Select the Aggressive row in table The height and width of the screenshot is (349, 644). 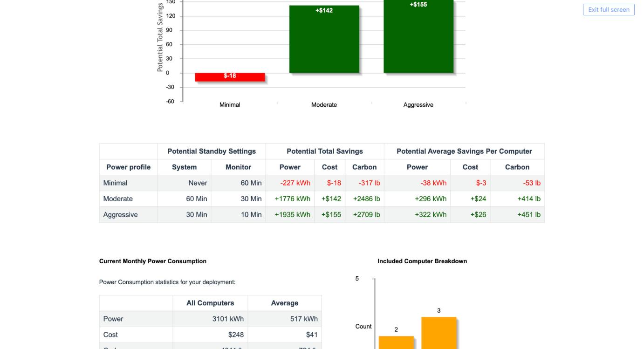point(322,215)
